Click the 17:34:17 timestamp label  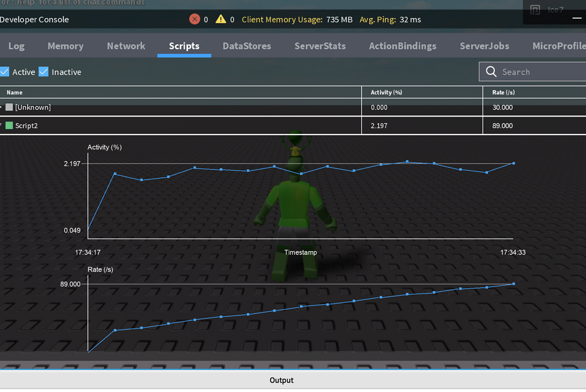point(88,252)
